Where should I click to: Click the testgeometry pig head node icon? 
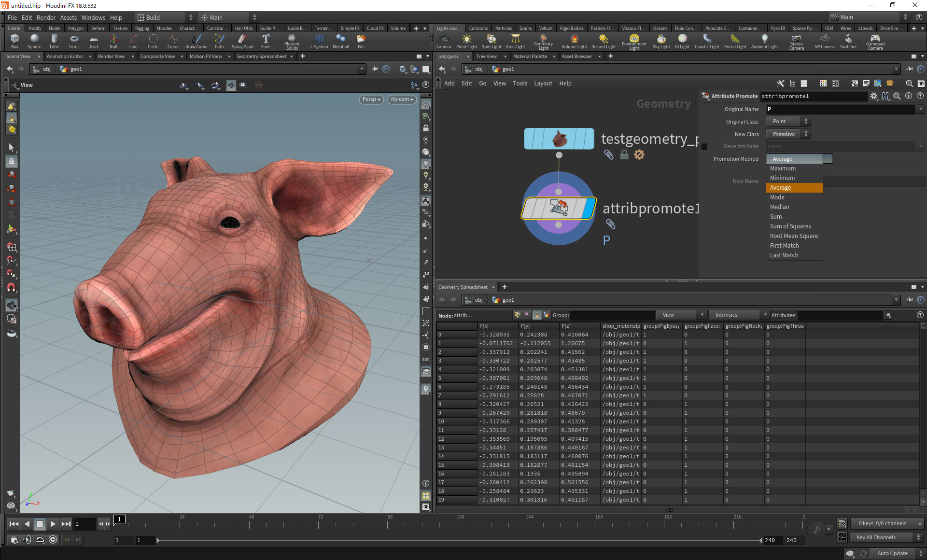tap(559, 139)
